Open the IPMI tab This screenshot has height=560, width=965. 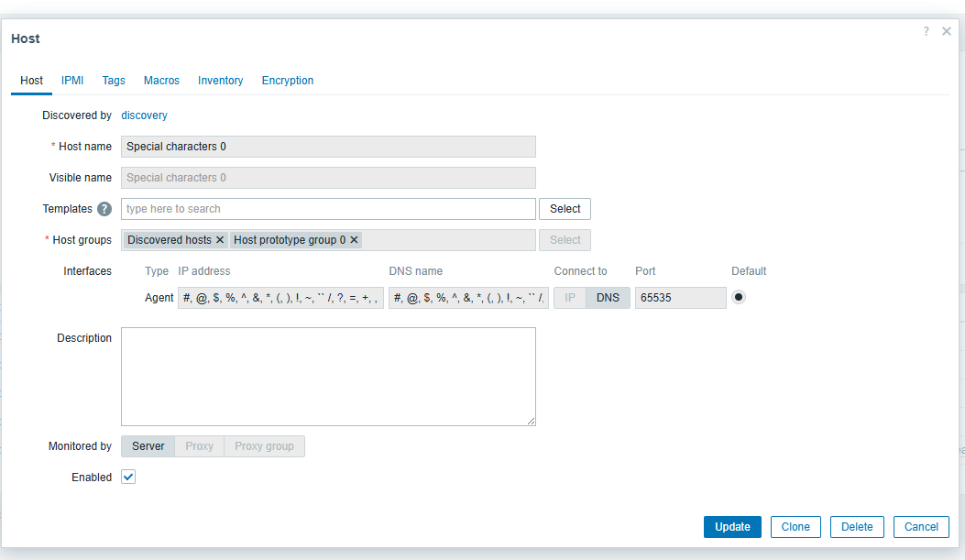(72, 81)
